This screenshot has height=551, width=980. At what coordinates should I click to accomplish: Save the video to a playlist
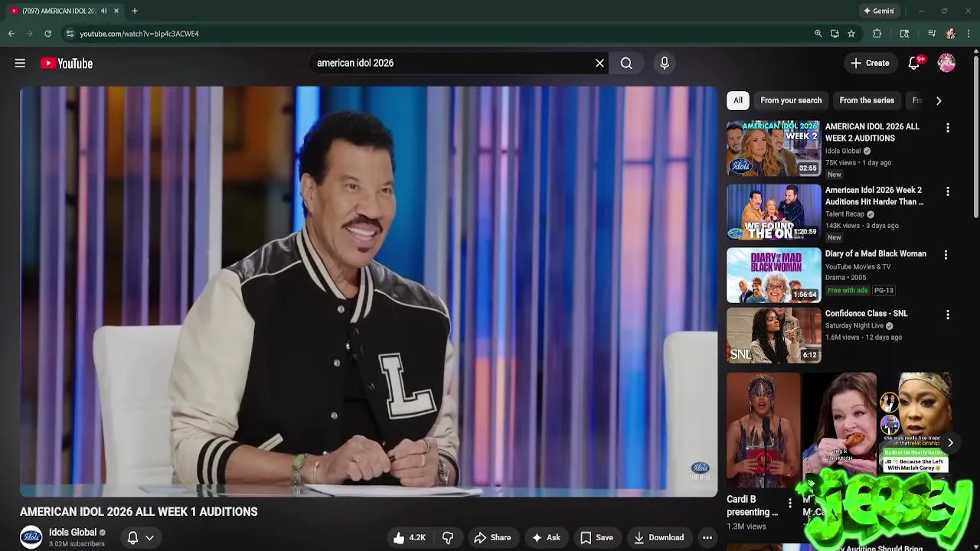(596, 538)
